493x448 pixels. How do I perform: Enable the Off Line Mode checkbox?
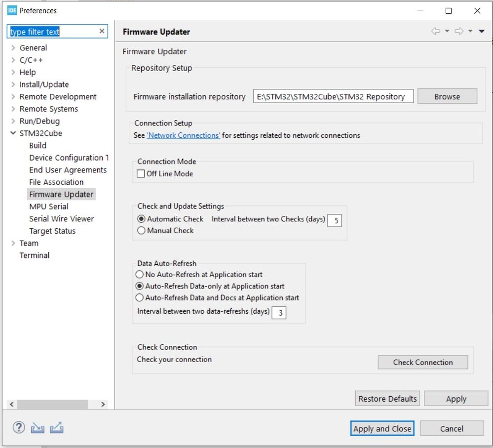[141, 174]
